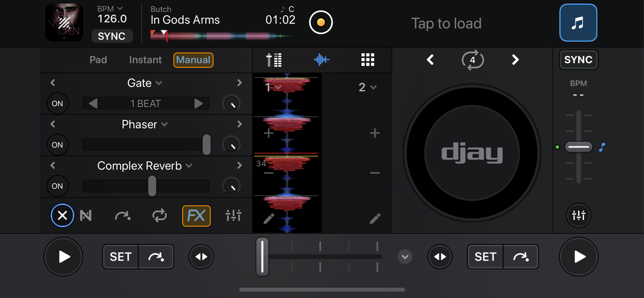Viewport: 644px width, 298px height.
Task: Tap the deck 2 pitch bend arrows button
Action: tap(440, 257)
